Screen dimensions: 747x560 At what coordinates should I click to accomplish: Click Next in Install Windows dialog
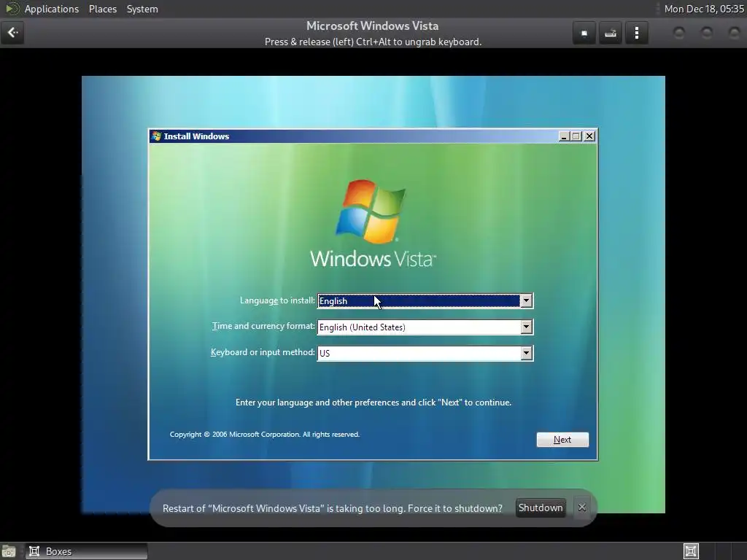(562, 440)
